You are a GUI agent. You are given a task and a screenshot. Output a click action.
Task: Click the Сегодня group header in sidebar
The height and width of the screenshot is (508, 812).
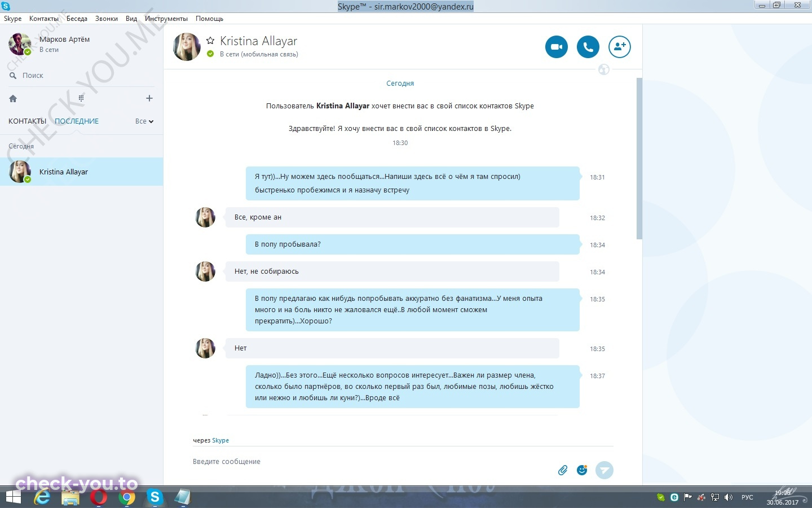pyautogui.click(x=21, y=146)
